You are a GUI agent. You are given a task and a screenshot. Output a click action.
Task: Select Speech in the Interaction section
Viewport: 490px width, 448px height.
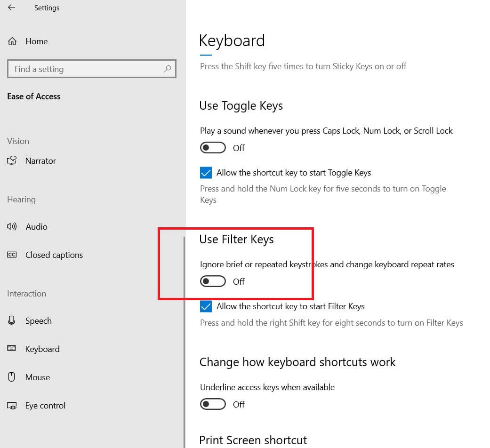click(x=38, y=320)
